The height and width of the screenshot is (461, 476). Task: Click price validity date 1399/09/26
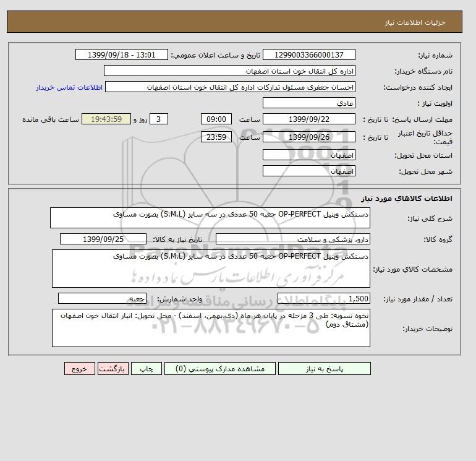(x=308, y=137)
